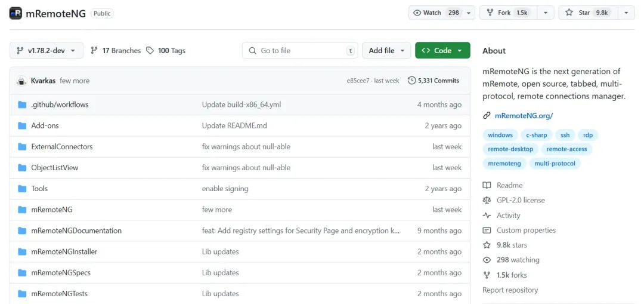Fork the repository with the Fork button
Image resolution: width=644 pixels, height=304 pixels.
[509, 13]
